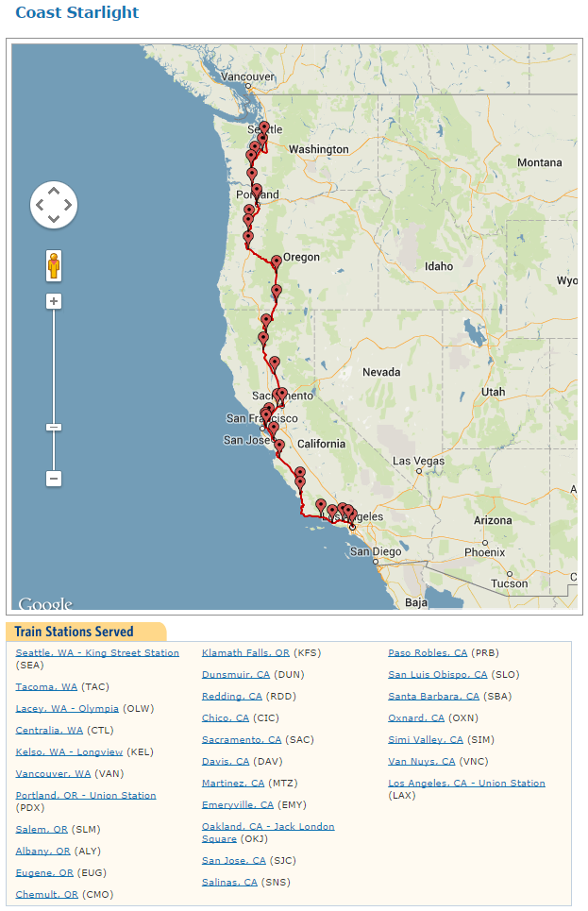Pan map left with arrow control
The height and width of the screenshot is (911, 588).
pos(40,205)
